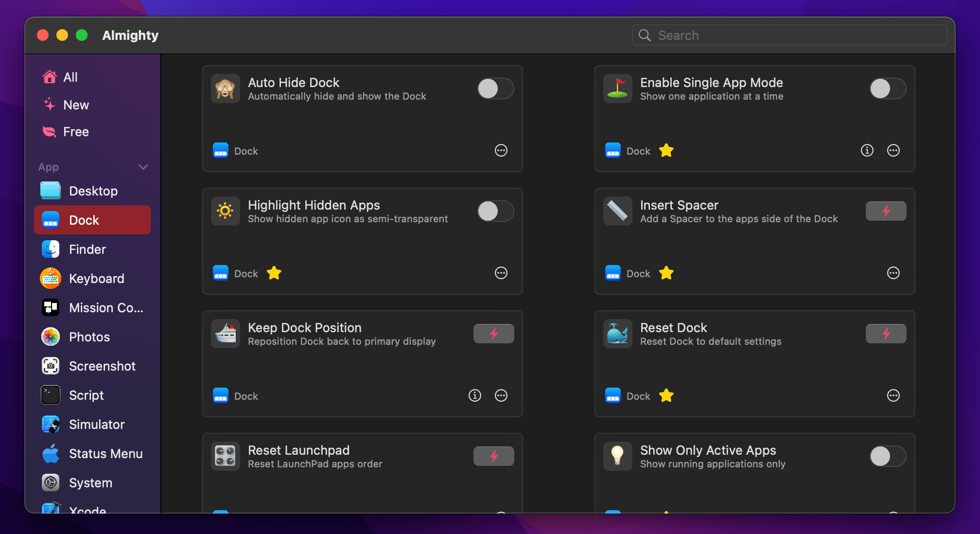This screenshot has width=980, height=534.
Task: Click the golf flag icon of Single App Mode
Action: click(618, 89)
